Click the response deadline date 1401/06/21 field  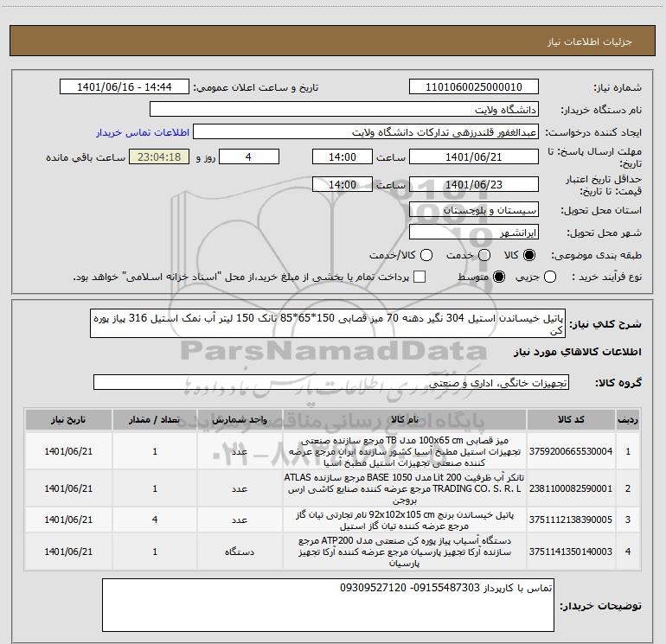pyautogui.click(x=474, y=156)
